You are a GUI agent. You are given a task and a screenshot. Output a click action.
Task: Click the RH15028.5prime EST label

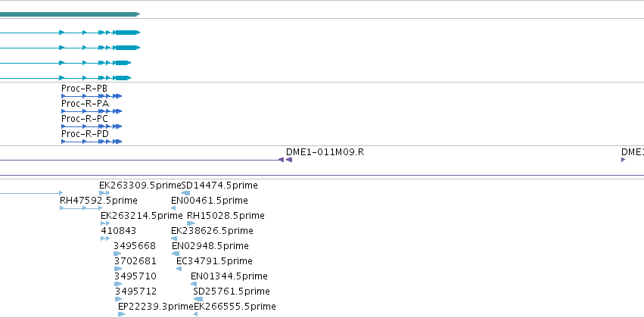(226, 216)
